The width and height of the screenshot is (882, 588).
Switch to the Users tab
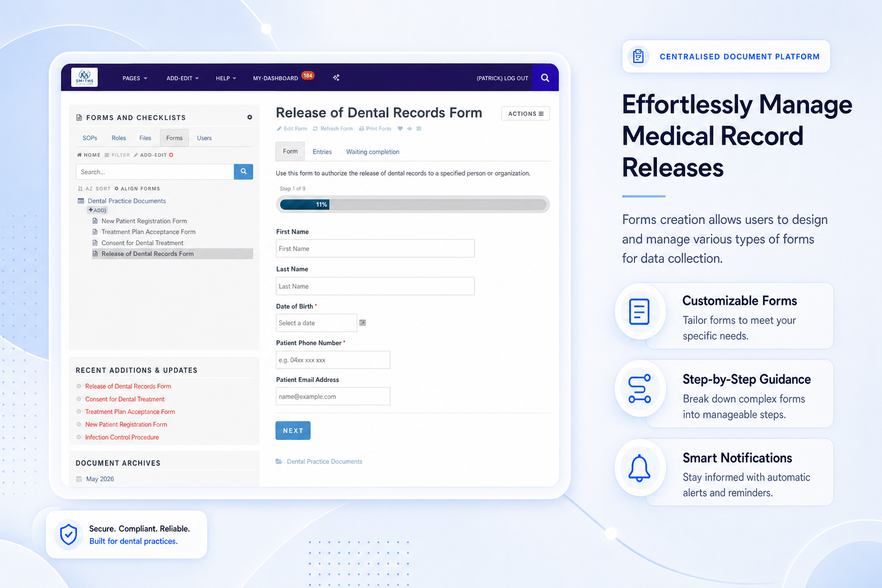(x=204, y=138)
